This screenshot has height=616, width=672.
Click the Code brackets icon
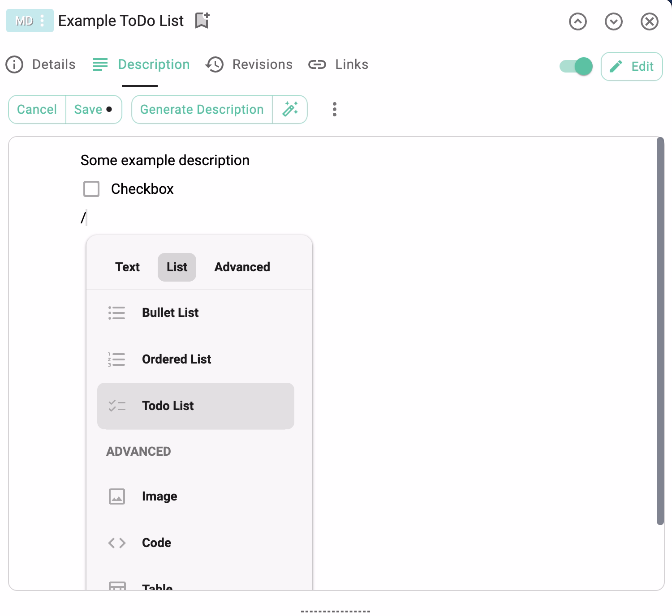click(117, 543)
